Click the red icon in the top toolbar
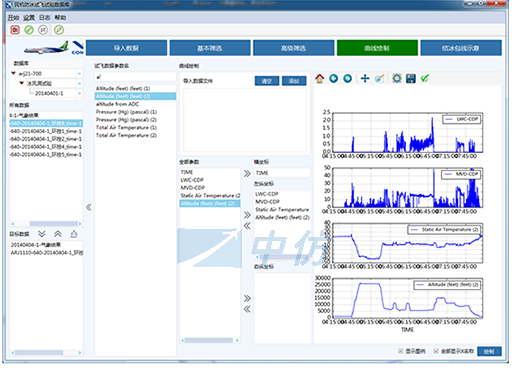Screen dimensions: 518x376 (x=15, y=30)
